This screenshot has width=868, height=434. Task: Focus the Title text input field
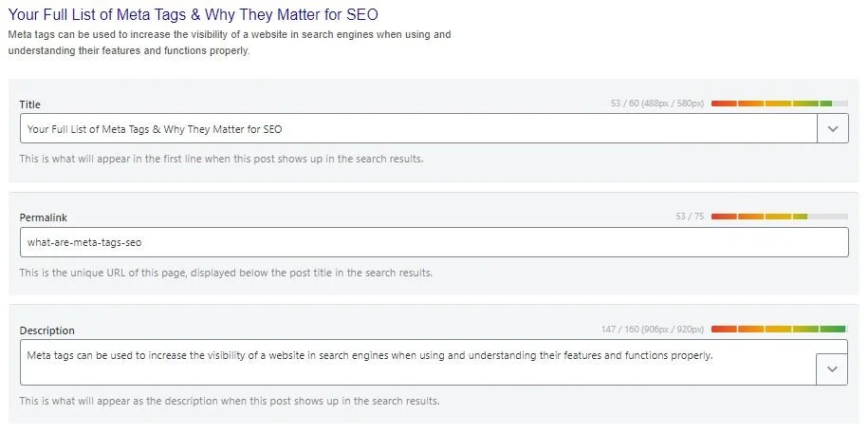pyautogui.click(x=418, y=128)
